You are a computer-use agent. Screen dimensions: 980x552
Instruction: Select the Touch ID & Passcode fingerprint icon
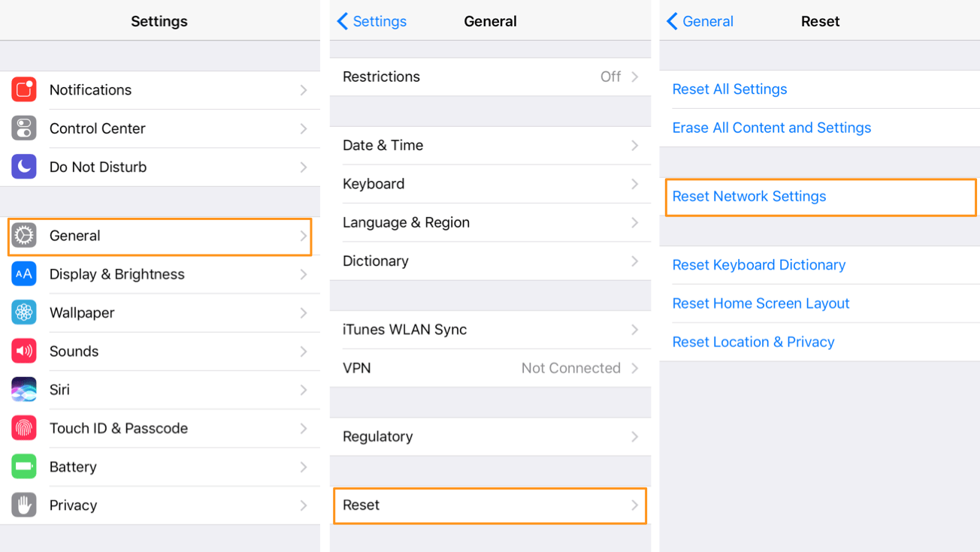pyautogui.click(x=23, y=428)
